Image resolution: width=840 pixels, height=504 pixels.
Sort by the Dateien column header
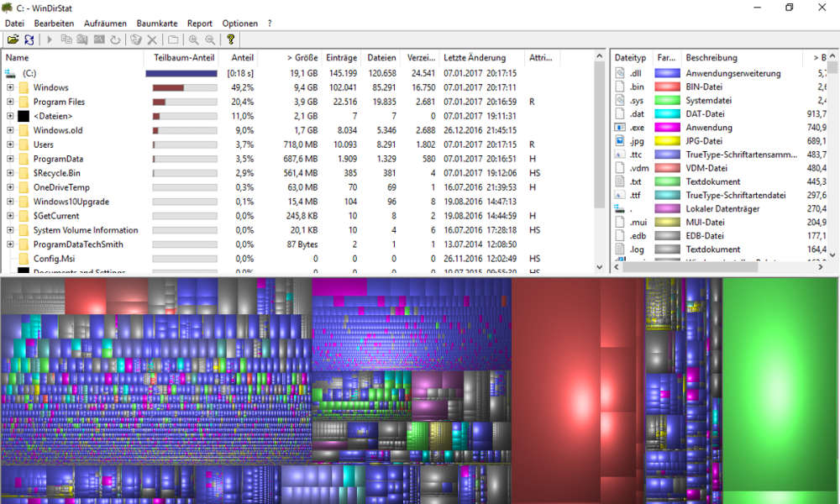click(x=380, y=58)
